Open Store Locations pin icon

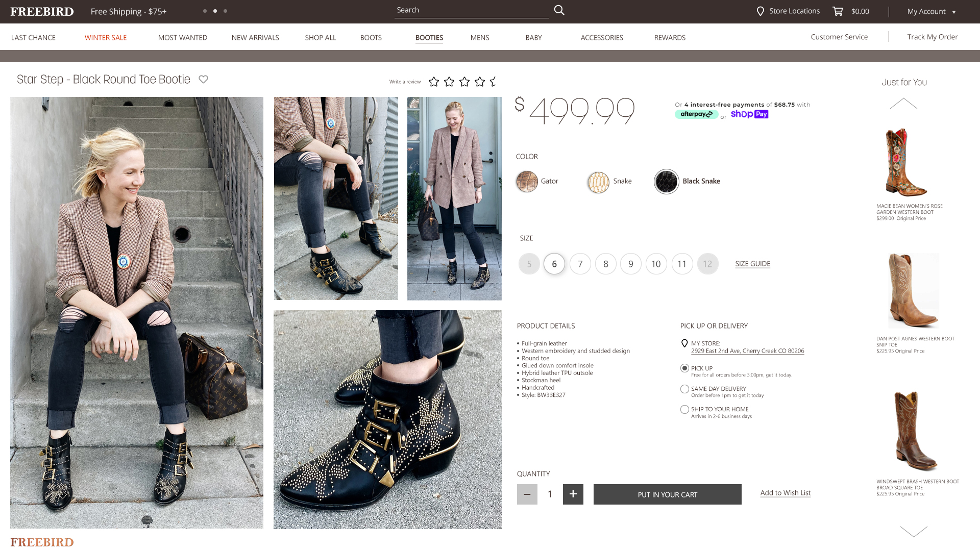coord(760,11)
